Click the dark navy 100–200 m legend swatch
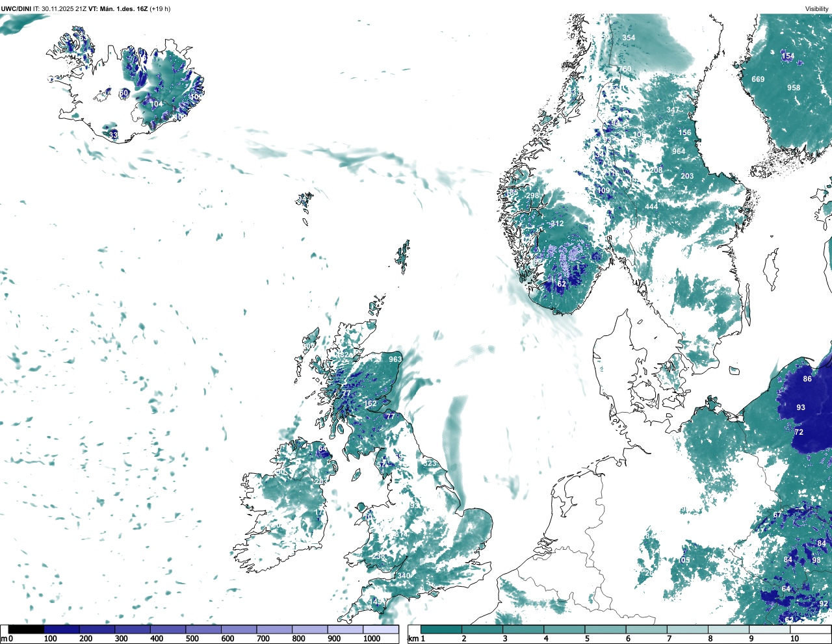 pos(62,630)
